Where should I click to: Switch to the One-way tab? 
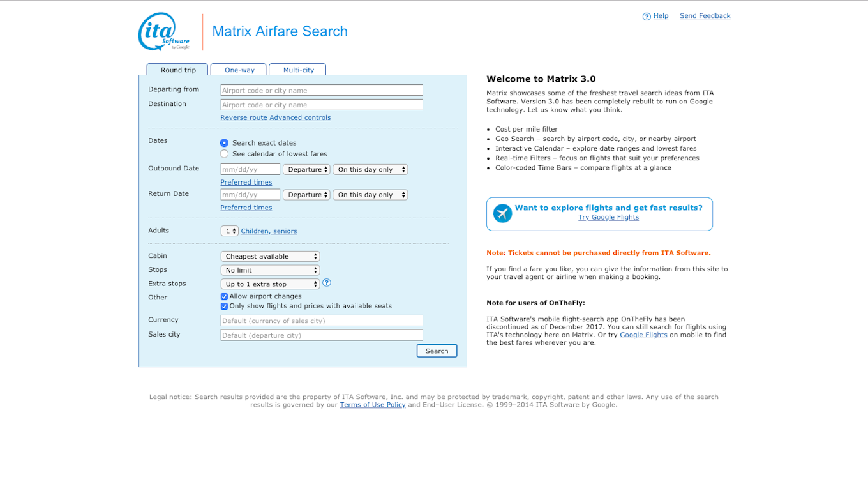(239, 70)
